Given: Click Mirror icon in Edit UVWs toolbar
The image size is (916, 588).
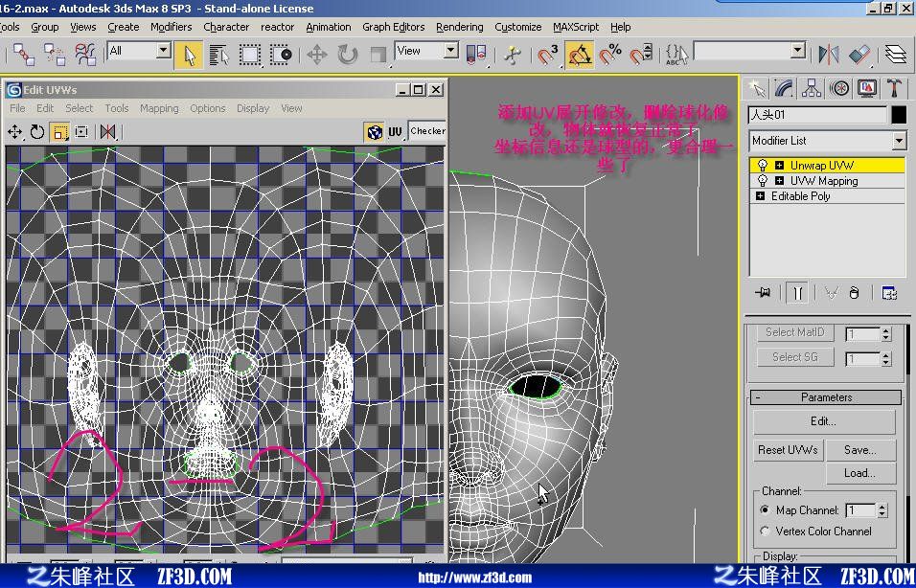Looking at the screenshot, I should (107, 132).
